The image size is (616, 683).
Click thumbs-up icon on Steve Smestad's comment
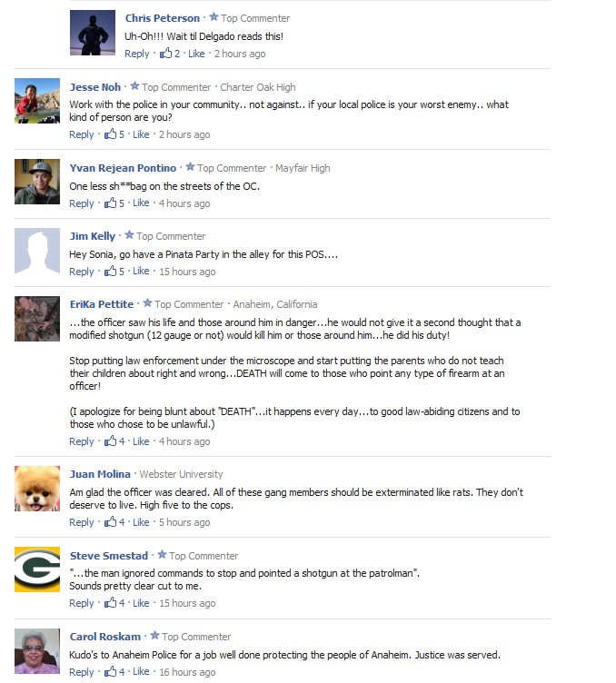click(110, 602)
